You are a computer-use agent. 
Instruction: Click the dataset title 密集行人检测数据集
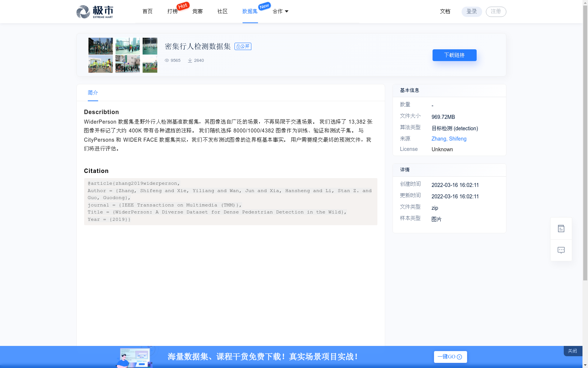198,46
